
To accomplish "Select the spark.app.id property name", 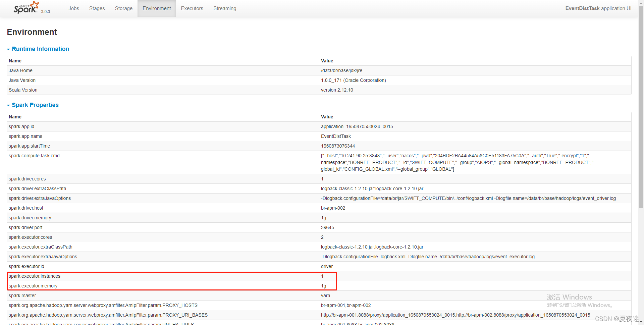I will 21,126.
